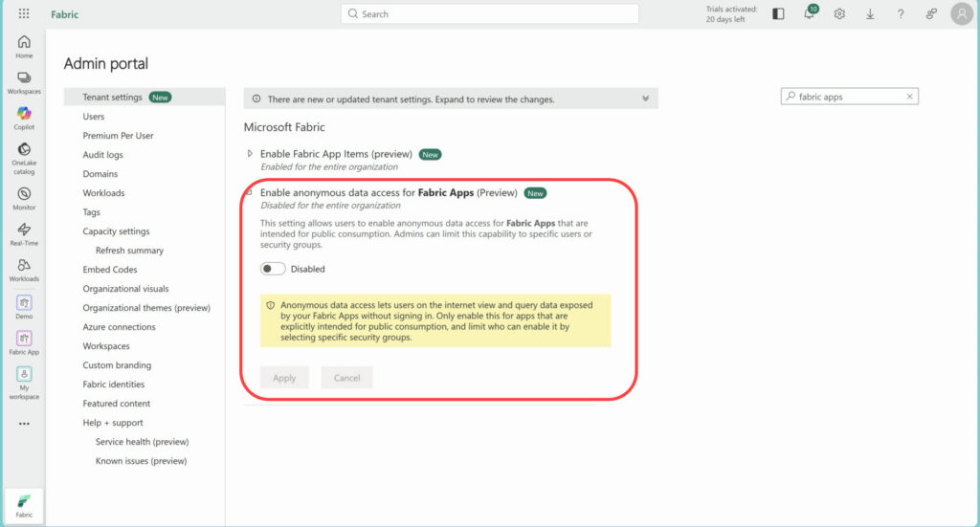Go to Home in left sidebar
Viewport: 980px width, 527px height.
(x=24, y=47)
